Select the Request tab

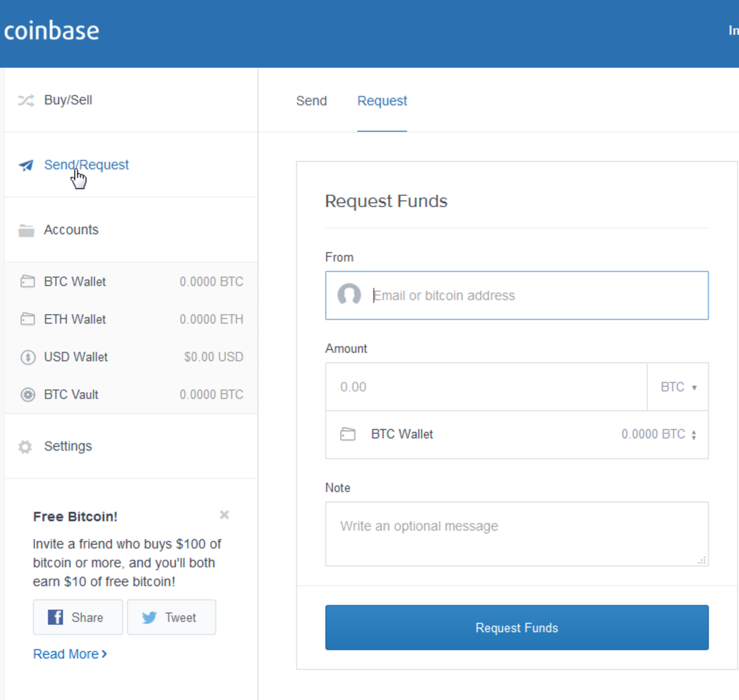coord(382,101)
